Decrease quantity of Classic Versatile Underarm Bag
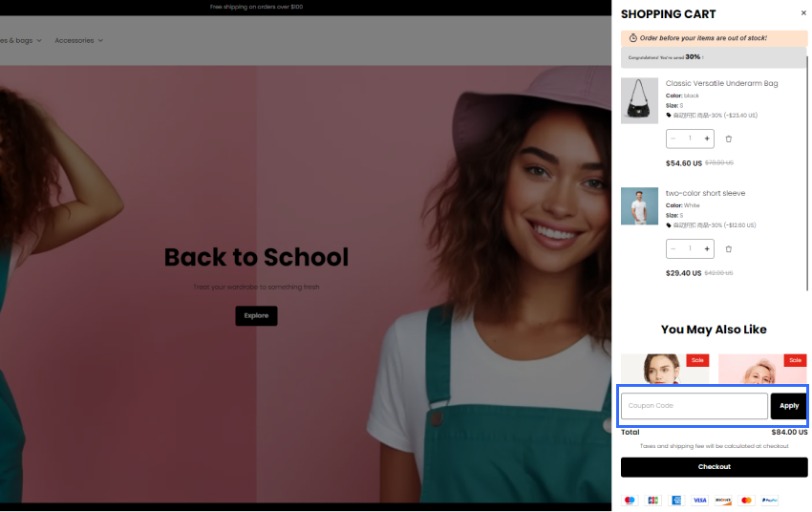Screen dimensions: 812x512 pyautogui.click(x=673, y=139)
